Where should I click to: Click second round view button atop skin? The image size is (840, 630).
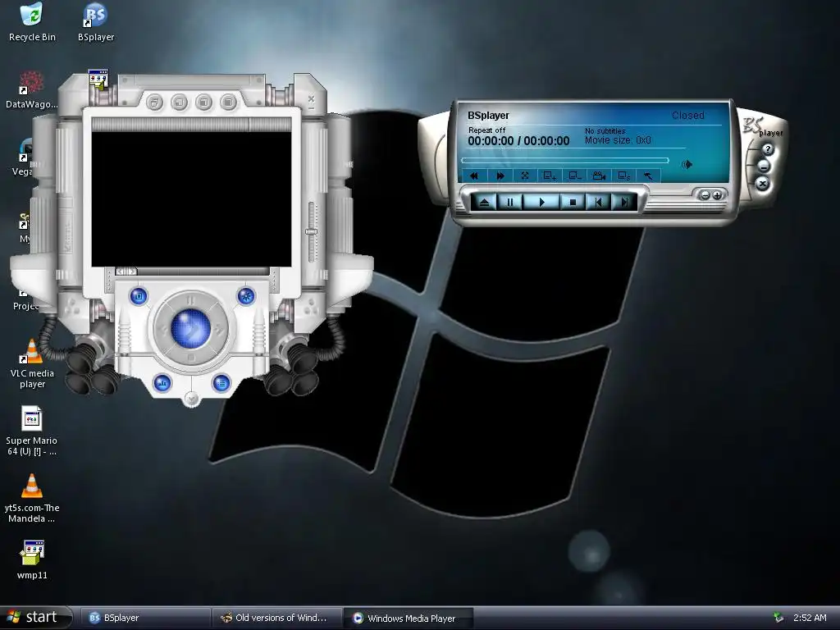point(180,102)
